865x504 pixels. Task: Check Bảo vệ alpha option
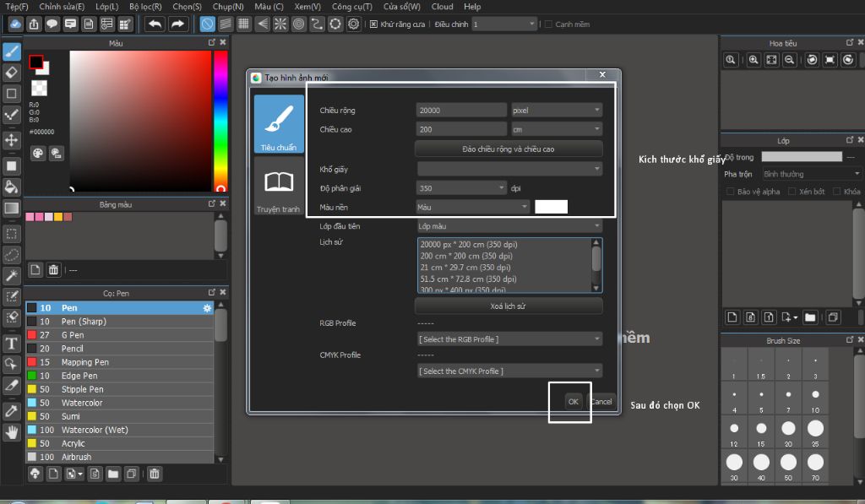pyautogui.click(x=731, y=192)
